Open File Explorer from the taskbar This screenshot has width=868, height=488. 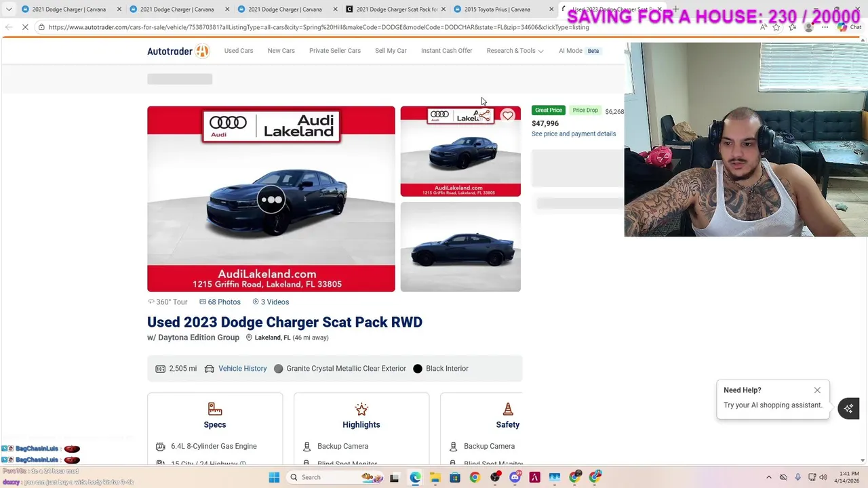click(x=435, y=477)
